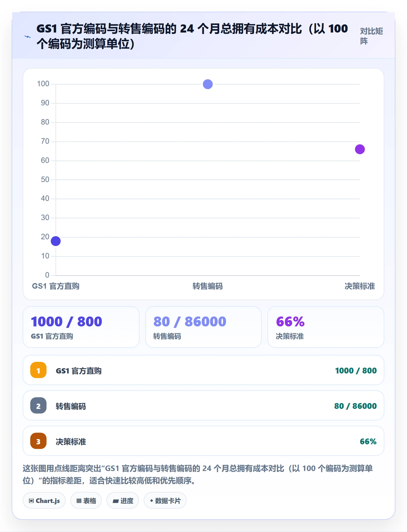
Task: Click the description paragraph starting with 这张图用点线距离
Action: [198, 475]
